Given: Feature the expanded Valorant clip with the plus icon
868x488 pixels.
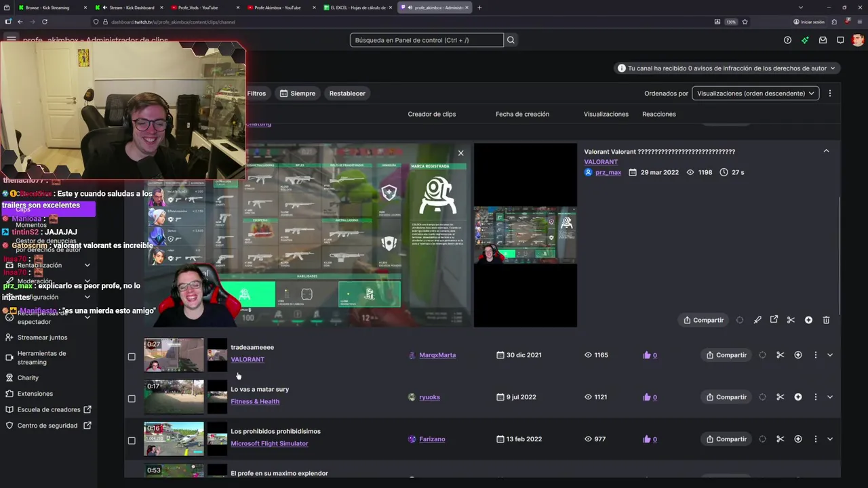Looking at the screenshot, I should 808,320.
